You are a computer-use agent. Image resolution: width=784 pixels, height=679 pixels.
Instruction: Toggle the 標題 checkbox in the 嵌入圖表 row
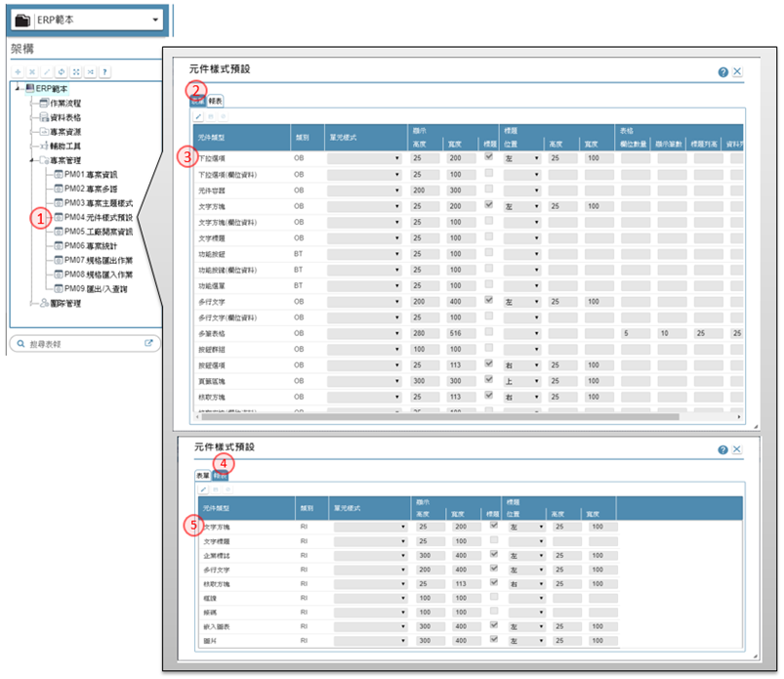pos(494,625)
